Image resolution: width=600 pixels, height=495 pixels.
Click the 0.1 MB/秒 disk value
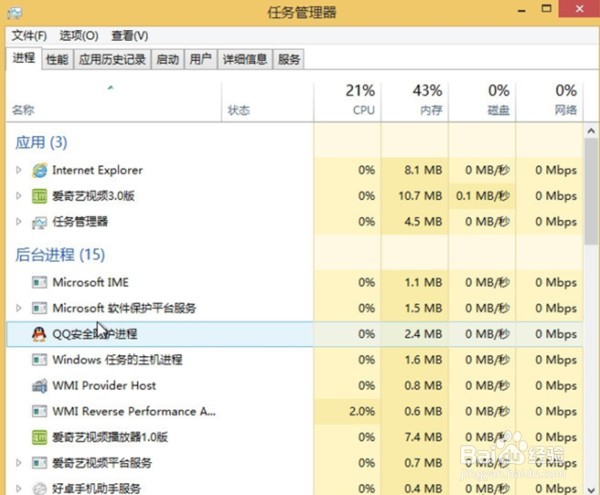[483, 196]
